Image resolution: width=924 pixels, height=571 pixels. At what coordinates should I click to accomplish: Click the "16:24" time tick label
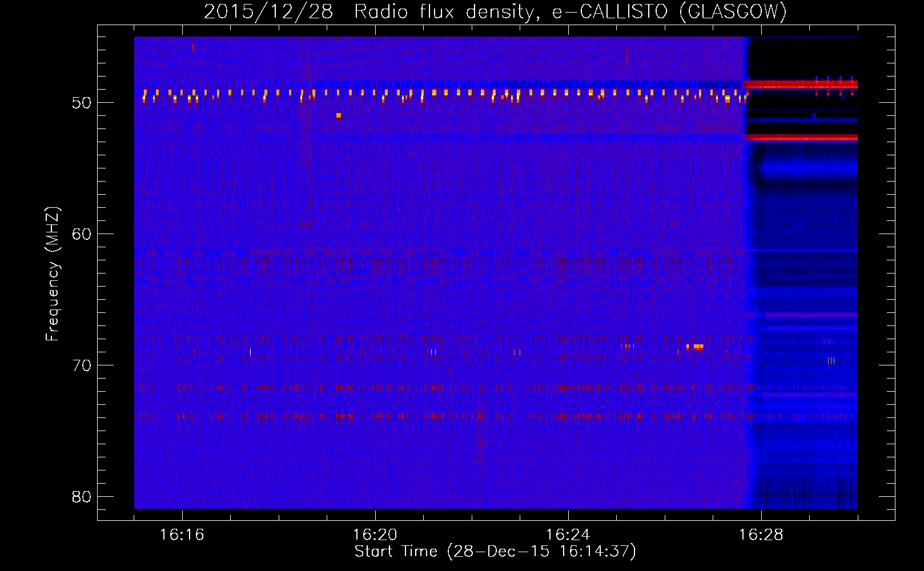tap(568, 535)
